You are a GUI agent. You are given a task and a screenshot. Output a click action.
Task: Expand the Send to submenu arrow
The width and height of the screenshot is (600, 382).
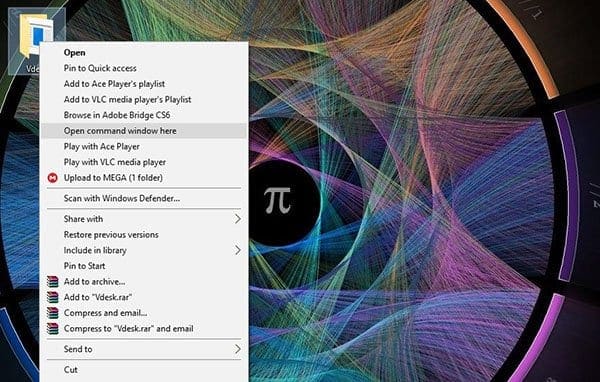(x=238, y=349)
